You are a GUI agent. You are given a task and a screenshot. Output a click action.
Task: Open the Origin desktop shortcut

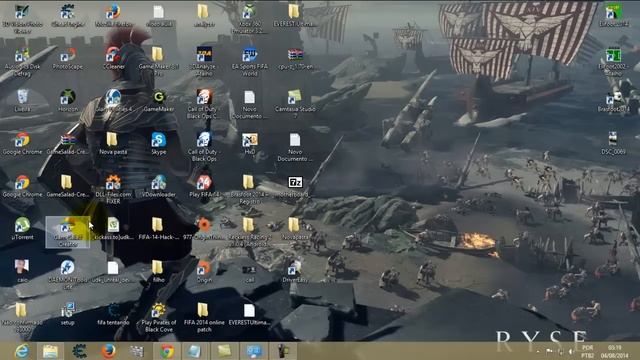204,271
